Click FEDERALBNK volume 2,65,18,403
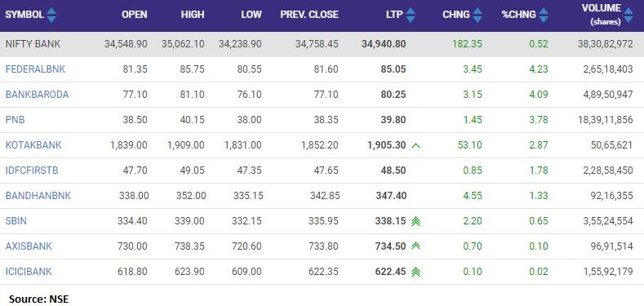 click(x=608, y=69)
